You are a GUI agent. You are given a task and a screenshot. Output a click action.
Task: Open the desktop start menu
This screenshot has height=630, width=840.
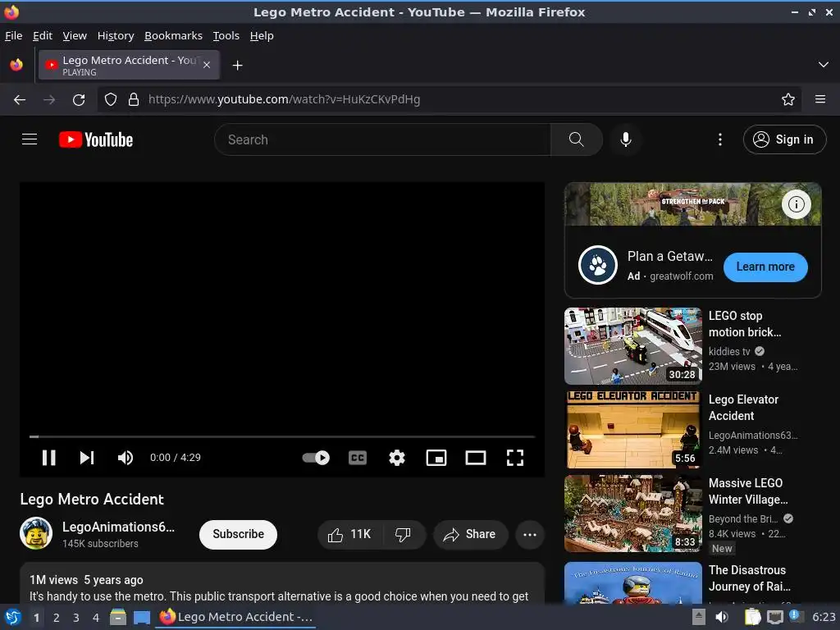pyautogui.click(x=12, y=617)
